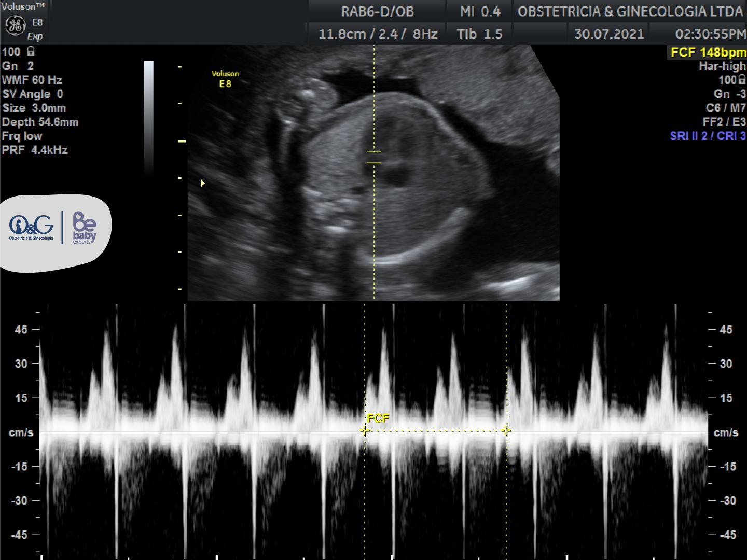This screenshot has width=747, height=560.
Task: Click the time 02:30:55PM
Action: pyautogui.click(x=711, y=34)
